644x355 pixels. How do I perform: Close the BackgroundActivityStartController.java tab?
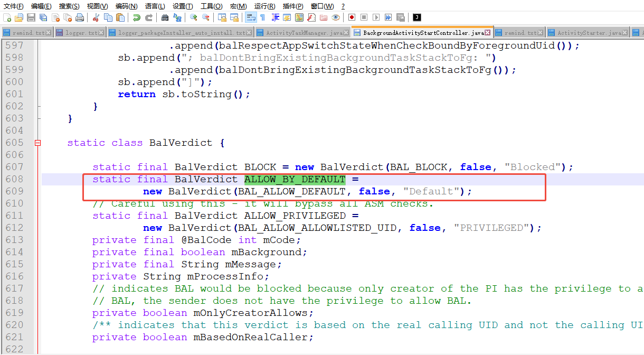tap(488, 33)
